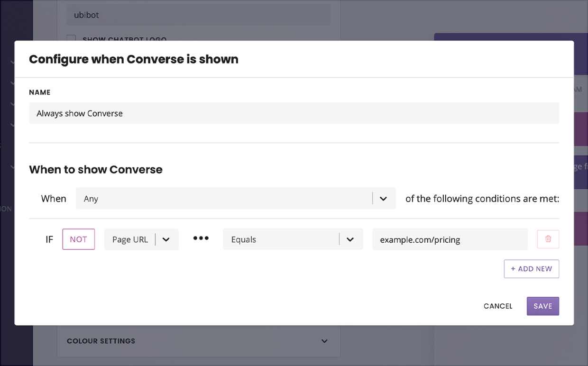588x366 pixels.
Task: Open the Page URL condition type dropdown
Action: click(141, 239)
